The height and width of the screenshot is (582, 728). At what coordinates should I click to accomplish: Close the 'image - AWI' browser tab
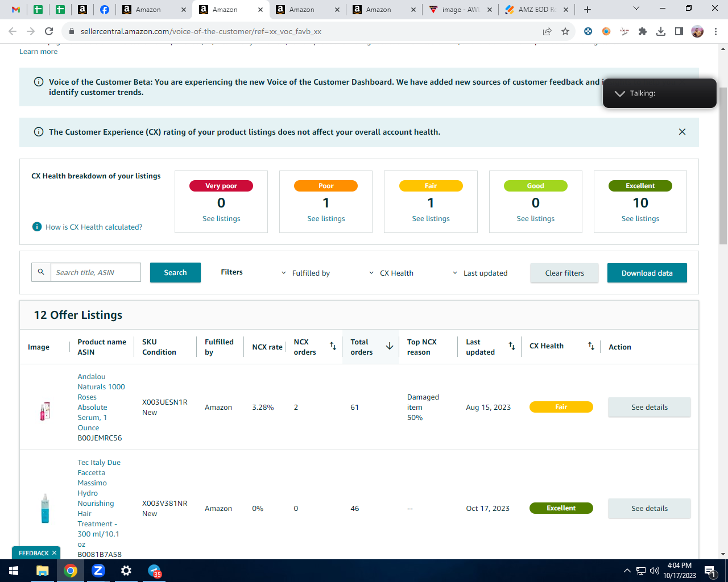click(490, 10)
